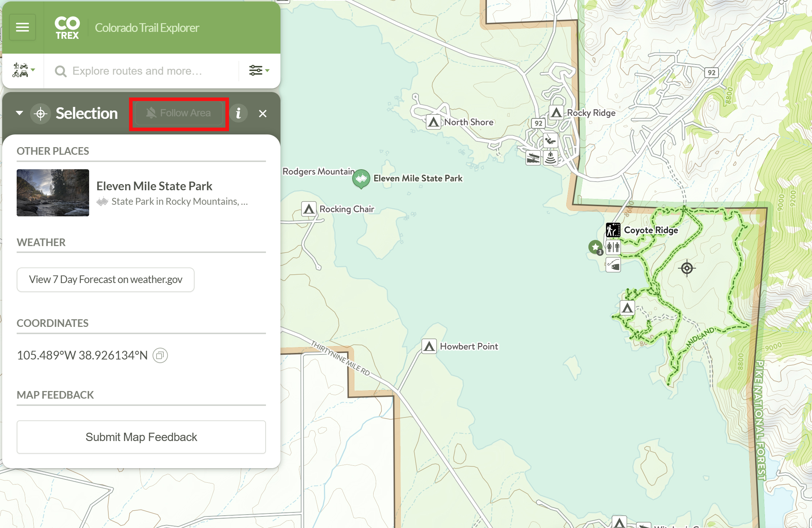This screenshot has height=528, width=812.
Task: Select the Rocky Ridge campground icon
Action: click(556, 113)
